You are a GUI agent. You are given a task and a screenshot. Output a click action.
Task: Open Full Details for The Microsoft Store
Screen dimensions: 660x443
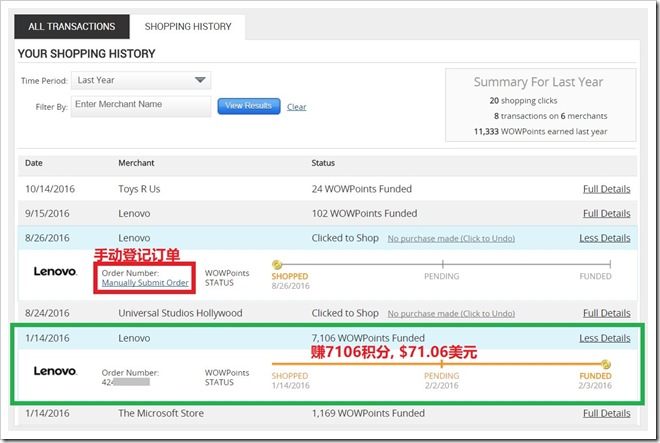[x=606, y=414]
